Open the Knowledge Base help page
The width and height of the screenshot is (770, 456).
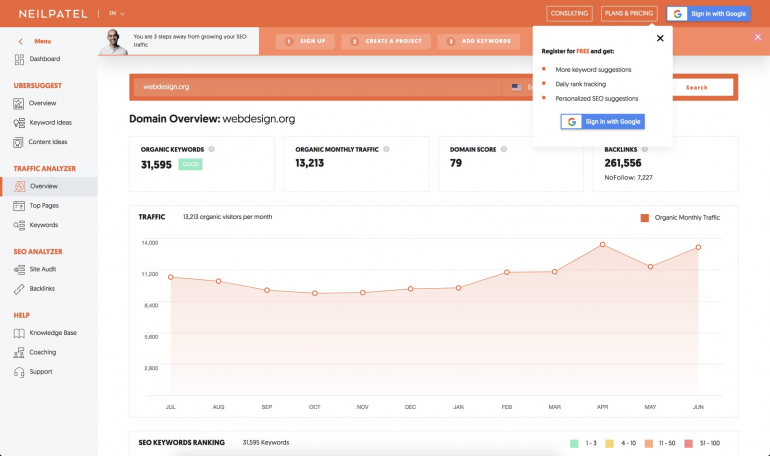click(52, 332)
